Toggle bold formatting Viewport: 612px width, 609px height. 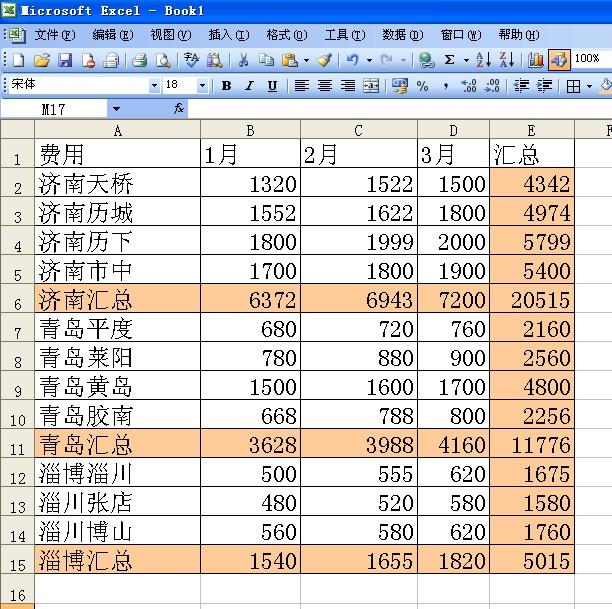click(226, 85)
